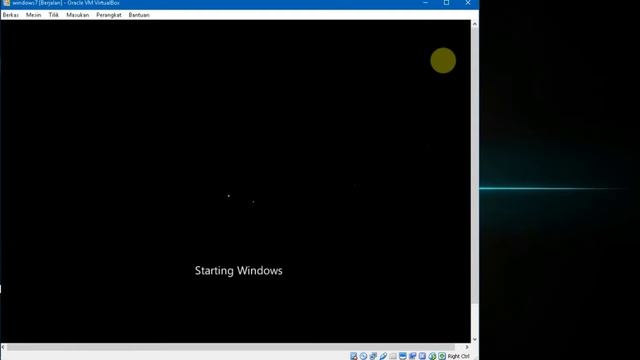
Task: Open the Mesin menu
Action: tap(33, 15)
